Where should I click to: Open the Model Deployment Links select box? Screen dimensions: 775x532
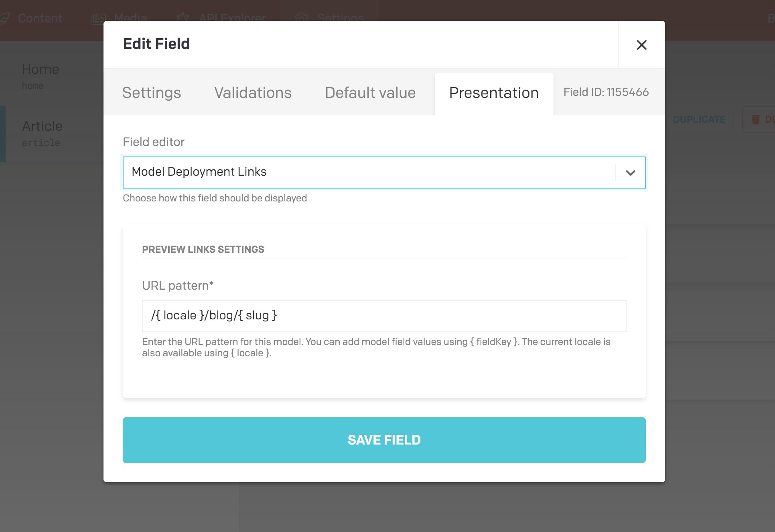pyautogui.click(x=369, y=173)
